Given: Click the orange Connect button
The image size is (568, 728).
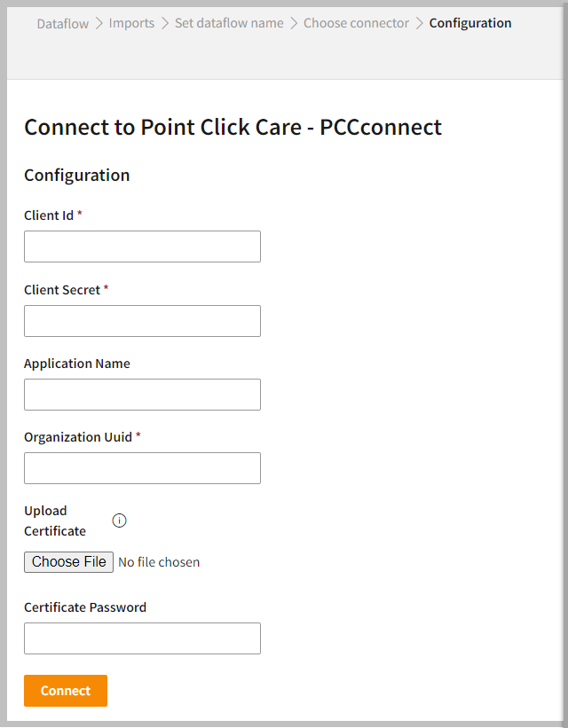Looking at the screenshot, I should point(66,691).
